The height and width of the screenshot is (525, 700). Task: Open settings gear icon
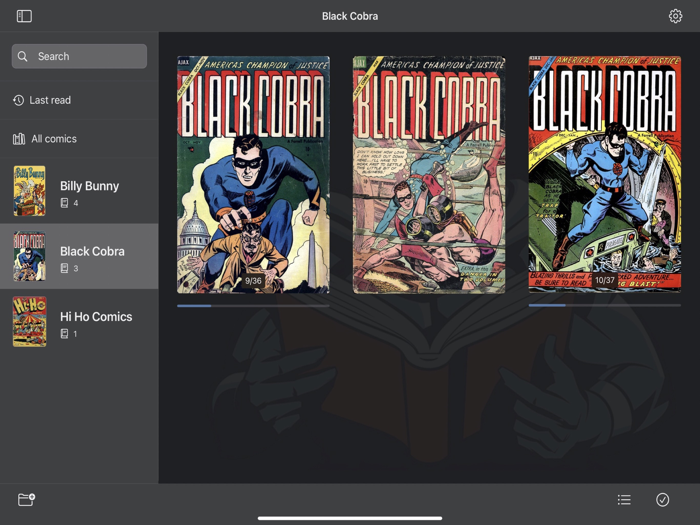click(x=675, y=16)
